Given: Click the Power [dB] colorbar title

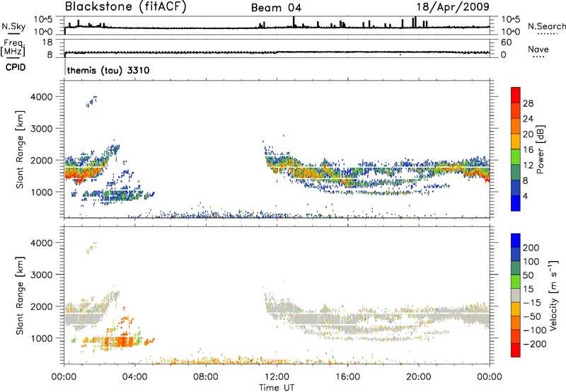Looking at the screenshot, I should click(x=540, y=149).
